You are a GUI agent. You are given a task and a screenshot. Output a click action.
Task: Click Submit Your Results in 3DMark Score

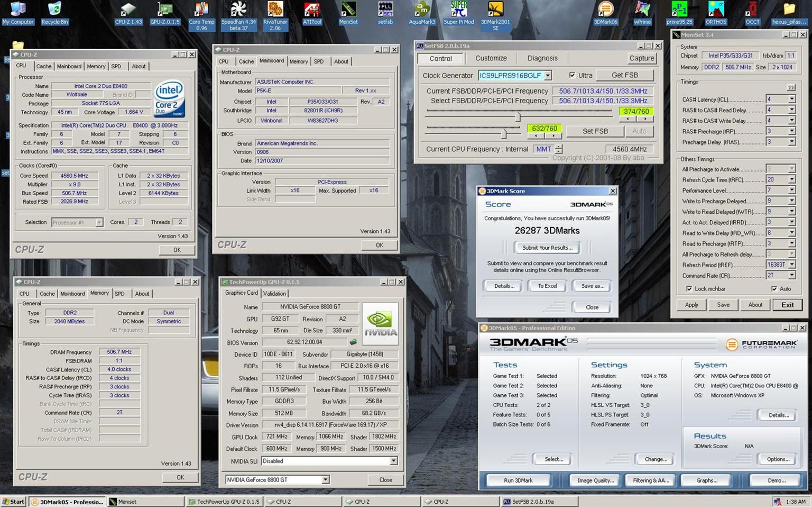coord(547,248)
